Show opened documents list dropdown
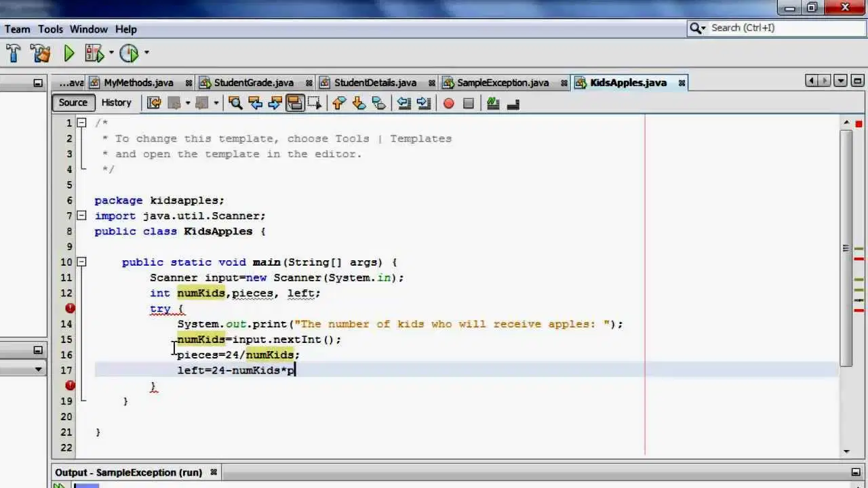868x488 pixels. click(841, 81)
